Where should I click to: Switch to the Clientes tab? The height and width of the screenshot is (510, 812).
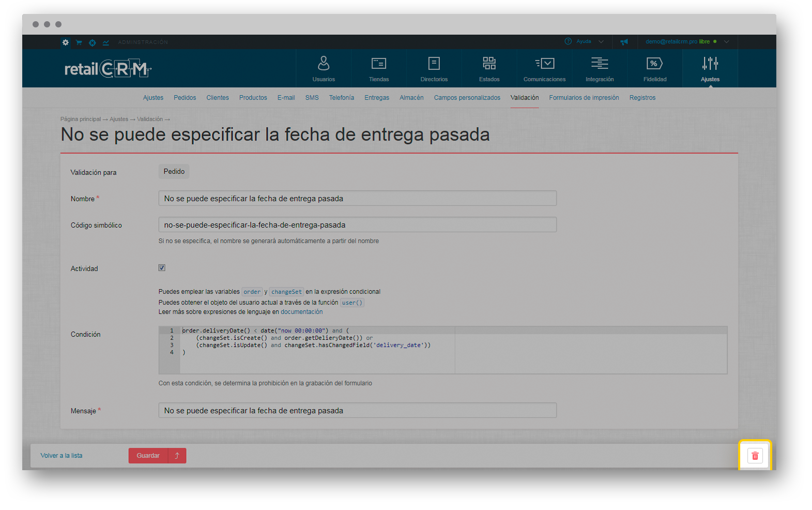point(218,98)
